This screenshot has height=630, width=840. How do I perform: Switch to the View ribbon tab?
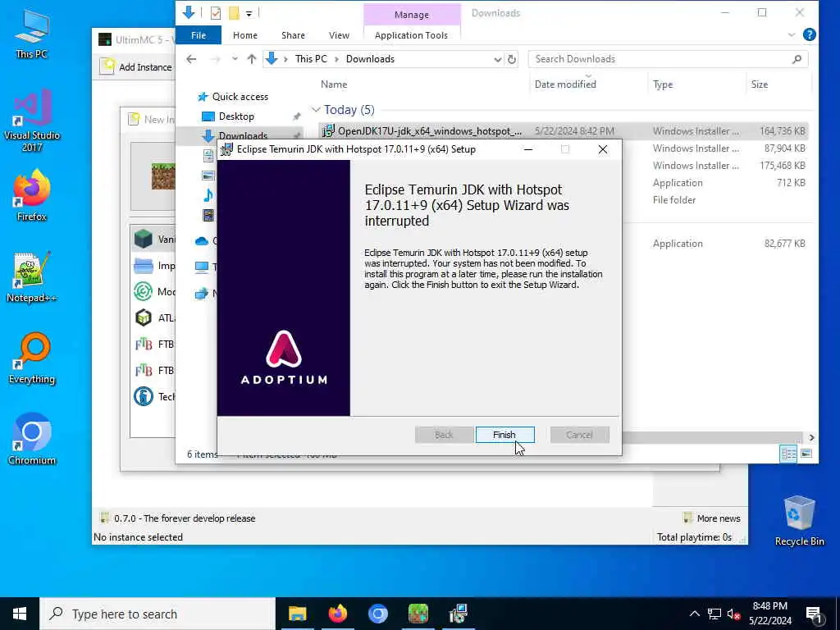click(339, 35)
